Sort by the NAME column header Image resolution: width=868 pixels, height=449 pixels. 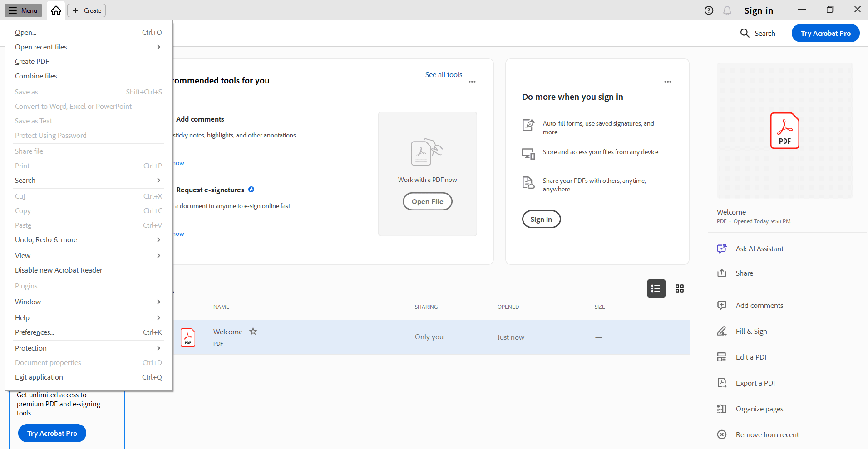coord(221,307)
